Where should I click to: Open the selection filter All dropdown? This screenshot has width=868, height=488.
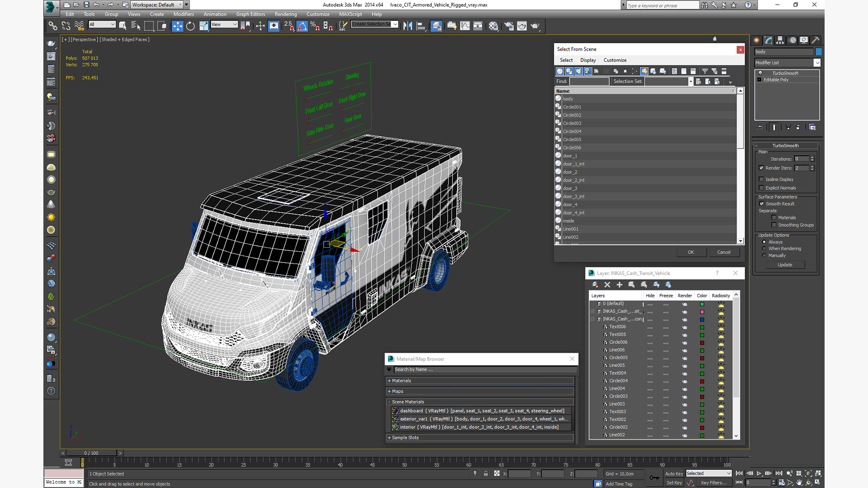pyautogui.click(x=103, y=24)
